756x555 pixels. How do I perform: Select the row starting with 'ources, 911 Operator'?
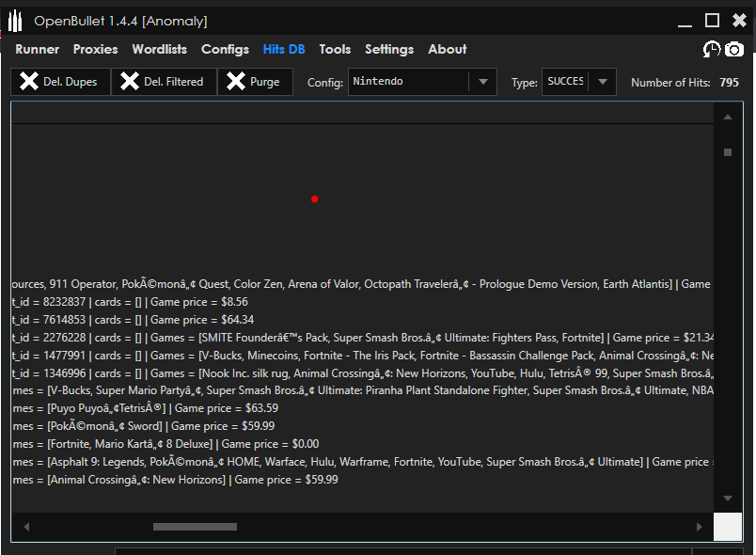363,284
